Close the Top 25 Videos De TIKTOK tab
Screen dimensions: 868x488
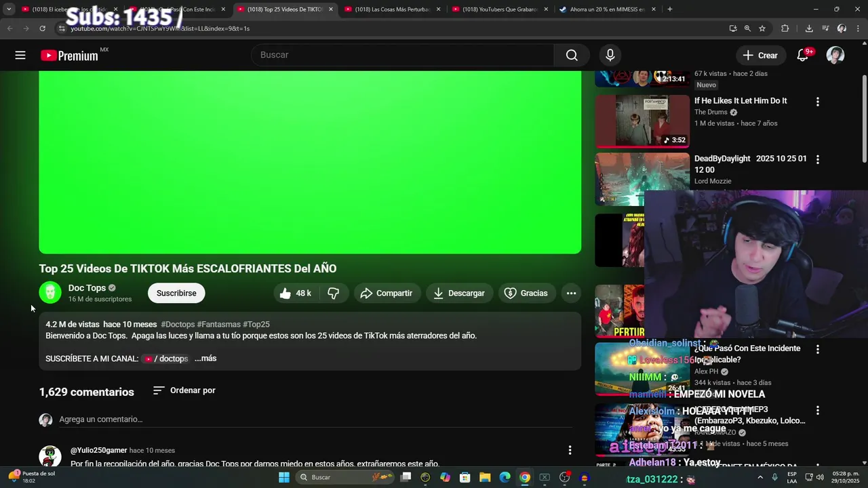331,9
